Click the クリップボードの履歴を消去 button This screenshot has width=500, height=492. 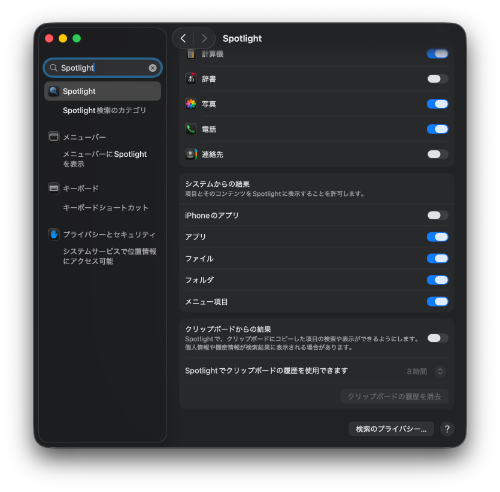(x=394, y=396)
